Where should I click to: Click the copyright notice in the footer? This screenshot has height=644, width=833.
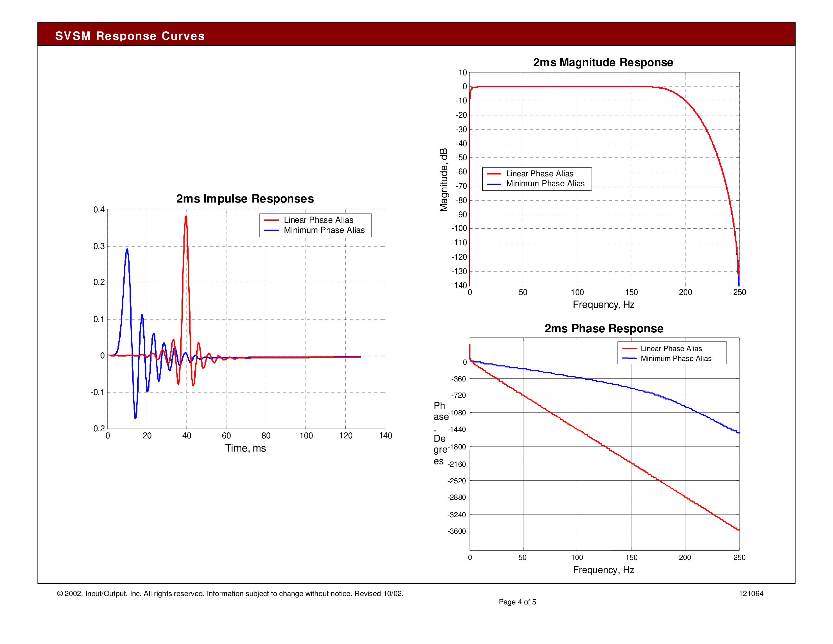pos(230,593)
